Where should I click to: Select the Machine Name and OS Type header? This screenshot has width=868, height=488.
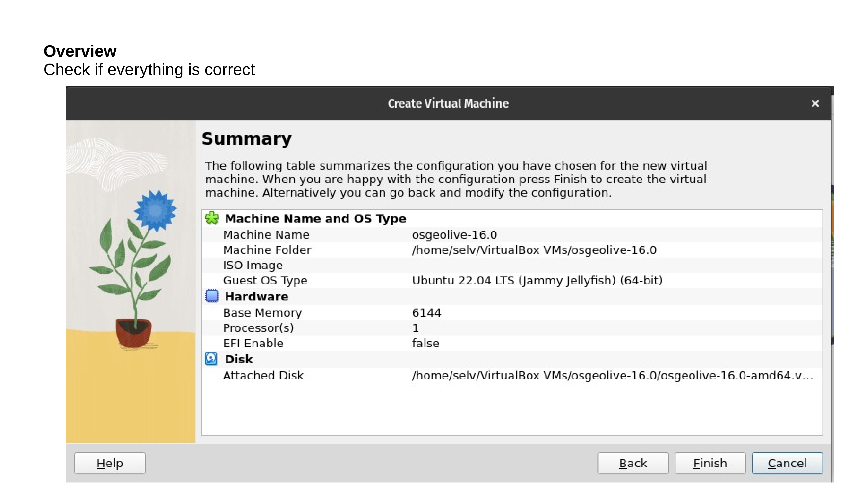315,219
